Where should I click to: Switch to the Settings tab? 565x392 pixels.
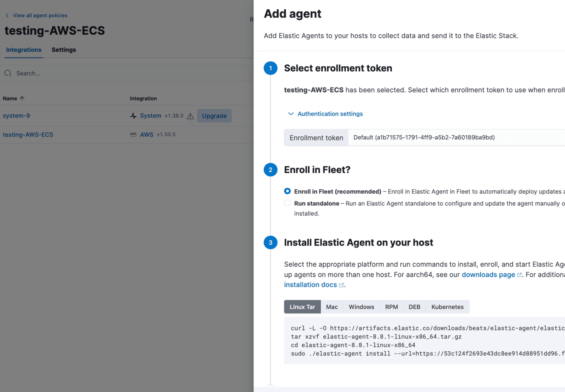pyautogui.click(x=64, y=50)
